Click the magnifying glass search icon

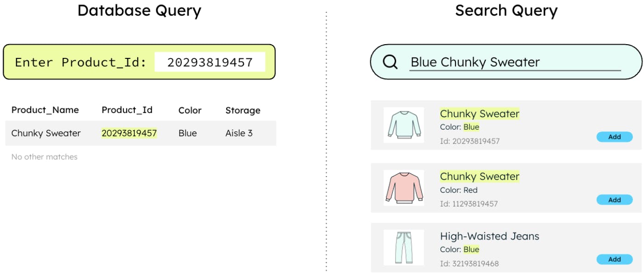tap(390, 62)
